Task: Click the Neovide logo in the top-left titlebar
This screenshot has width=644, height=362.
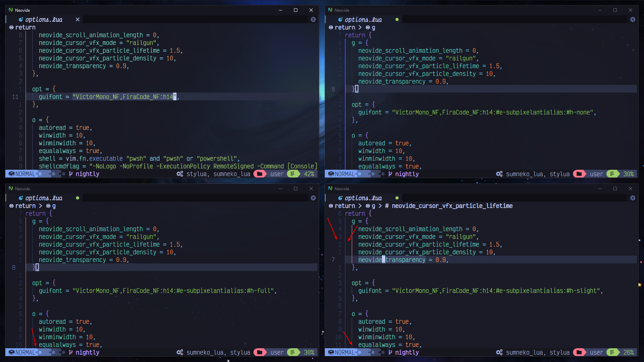Action: coord(11,10)
